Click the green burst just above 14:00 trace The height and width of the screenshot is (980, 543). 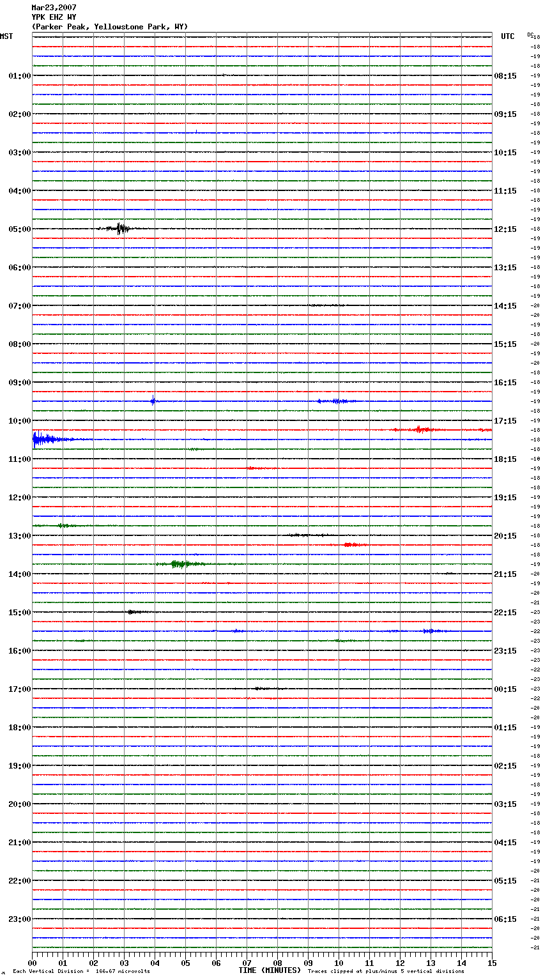[x=181, y=563]
